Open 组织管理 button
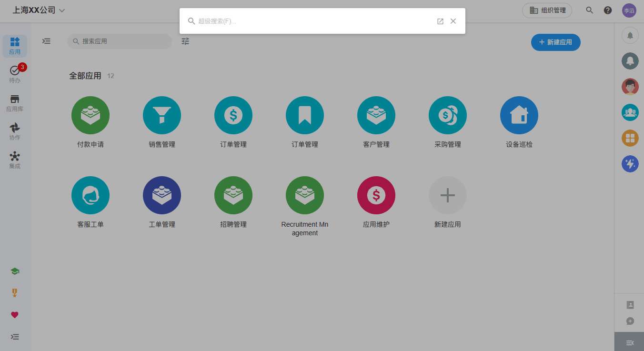Viewport: 644px width, 351px height. pos(547,10)
